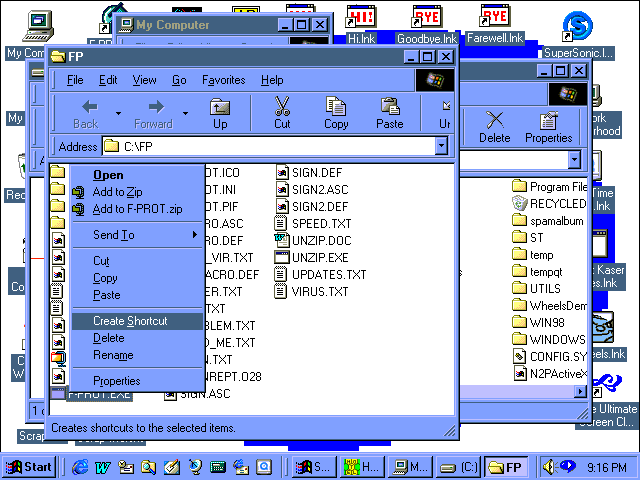This screenshot has height=480, width=640.
Task: Select the RECYCLED folder icon
Action: [x=520, y=203]
